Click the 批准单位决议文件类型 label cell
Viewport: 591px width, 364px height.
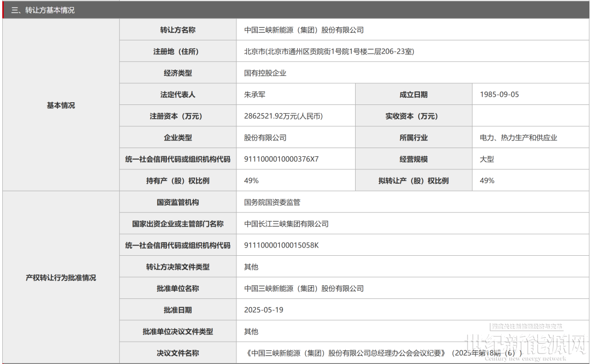178,332
